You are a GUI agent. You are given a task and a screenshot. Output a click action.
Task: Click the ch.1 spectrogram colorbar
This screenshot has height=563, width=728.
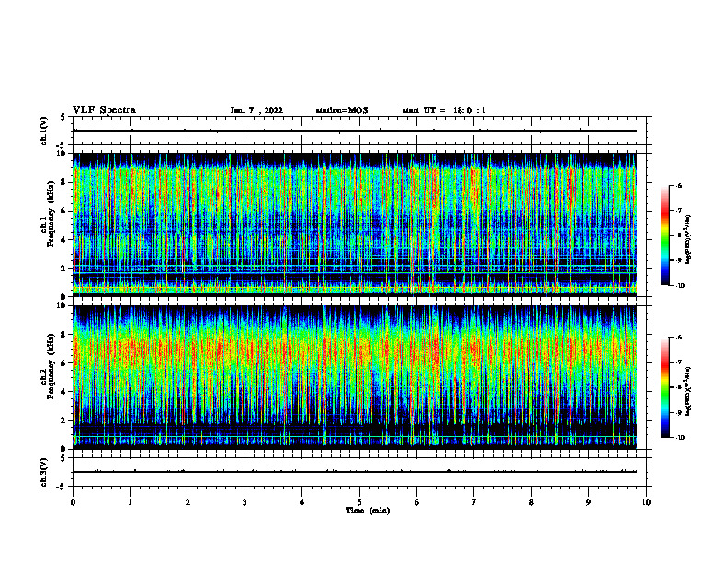665,236
